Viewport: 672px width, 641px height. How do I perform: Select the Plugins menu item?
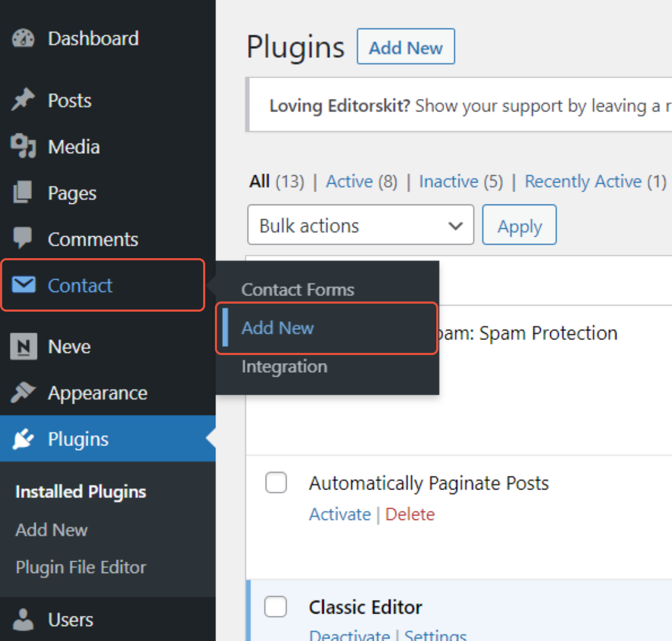pos(108,439)
